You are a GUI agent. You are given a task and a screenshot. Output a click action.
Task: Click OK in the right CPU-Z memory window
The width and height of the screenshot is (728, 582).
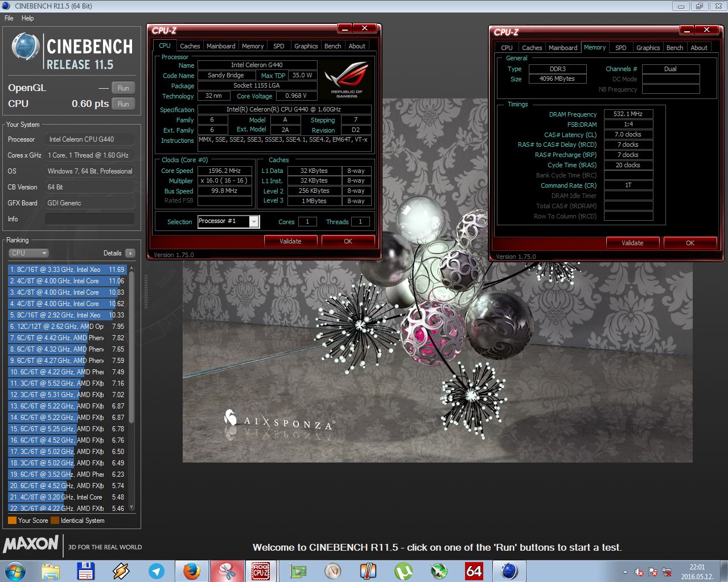click(x=690, y=243)
